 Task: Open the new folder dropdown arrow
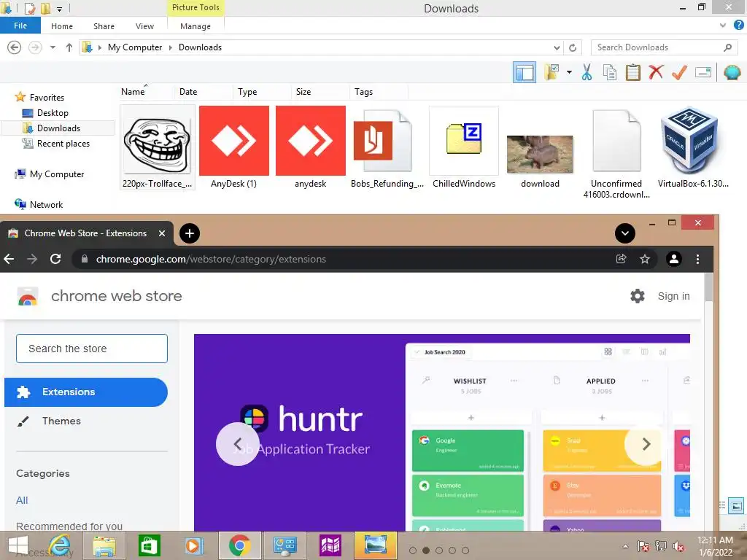(569, 72)
